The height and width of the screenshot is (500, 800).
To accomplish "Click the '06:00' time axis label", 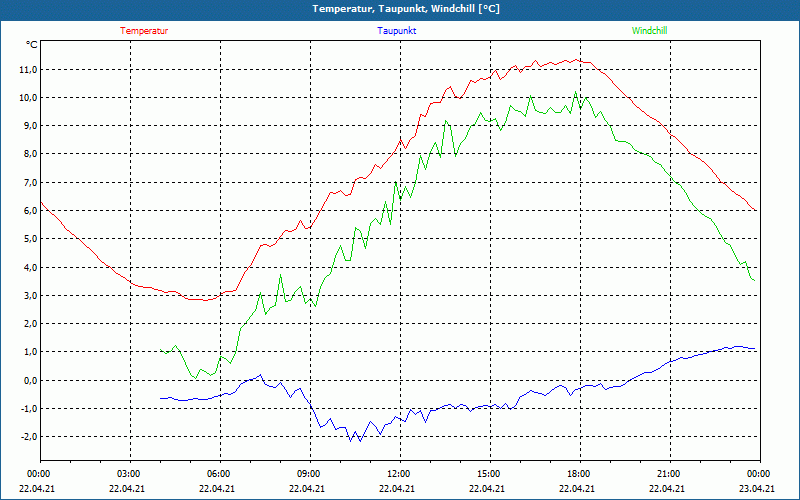I will (217, 474).
